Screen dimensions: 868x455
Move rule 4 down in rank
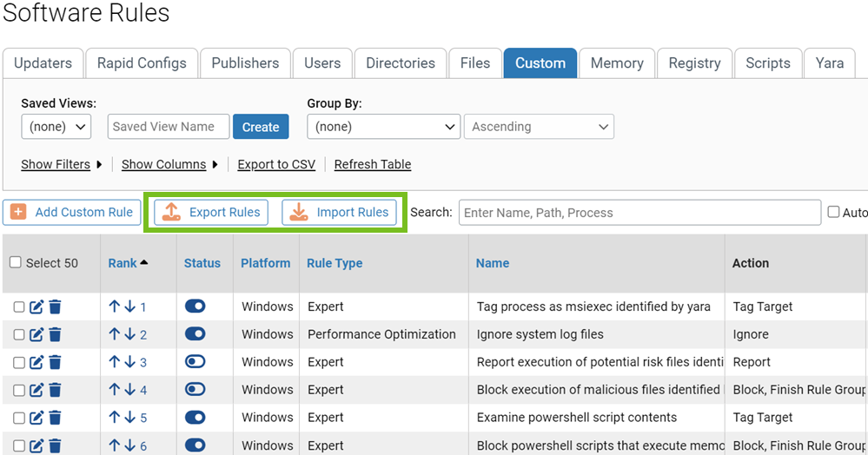(x=129, y=389)
